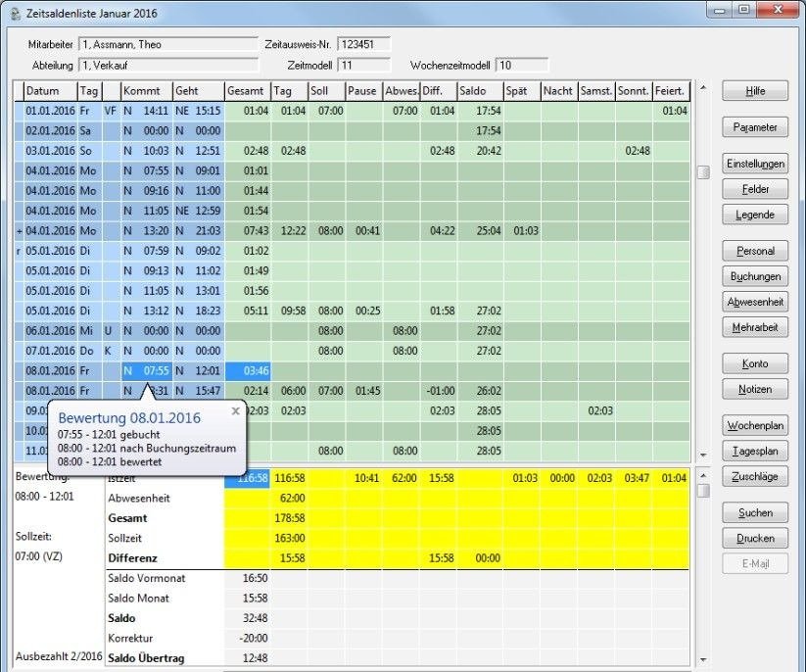
Task: Click the highlighted Gesamt cell 03:46
Action: click(x=249, y=370)
